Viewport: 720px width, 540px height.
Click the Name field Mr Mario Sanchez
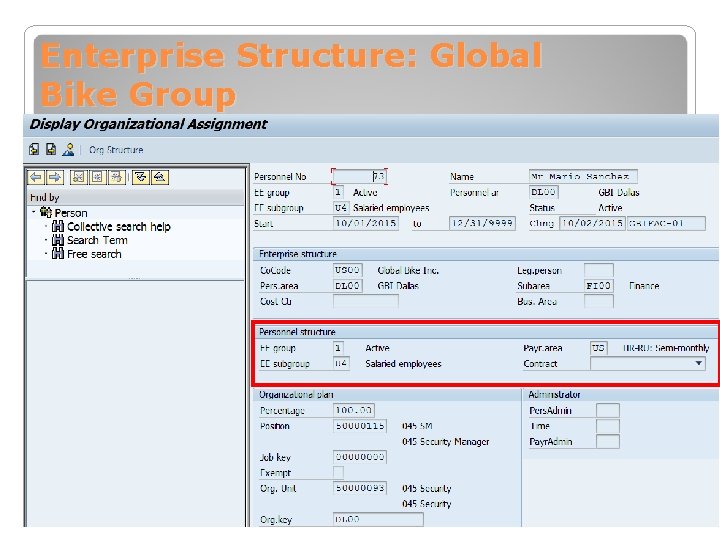583,176
